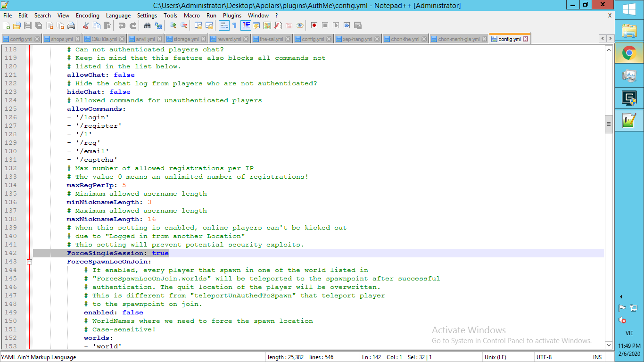Close the active config.yml tab
The width and height of the screenshot is (644, 362).
coord(526,39)
